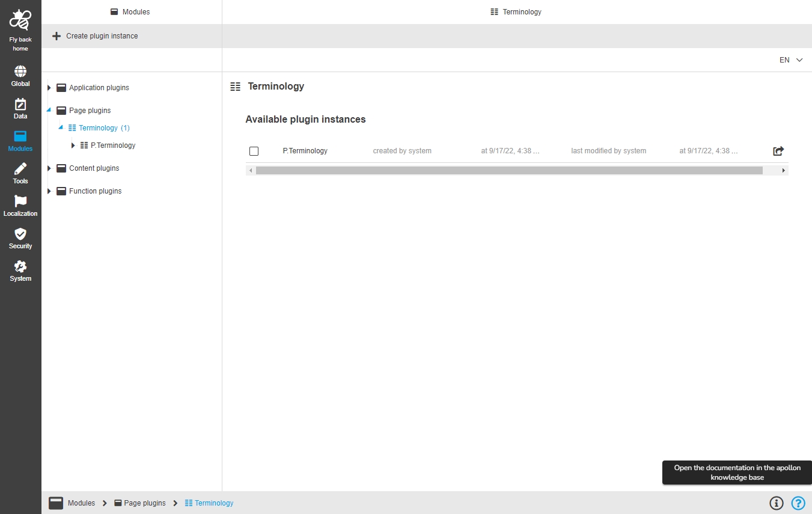This screenshot has height=514, width=812.
Task: Select the Terminology tab header
Action: tap(517, 12)
